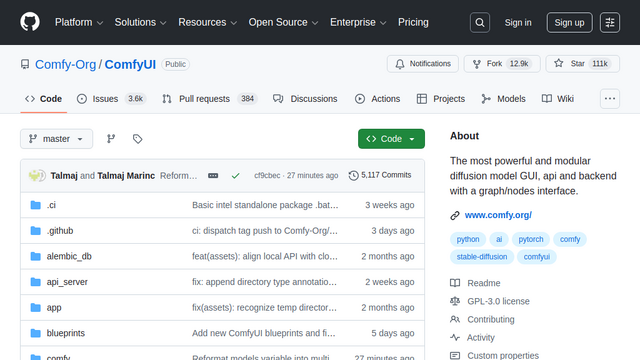Click the star icon in Star button
The width and height of the screenshot is (640, 360).
(559, 63)
